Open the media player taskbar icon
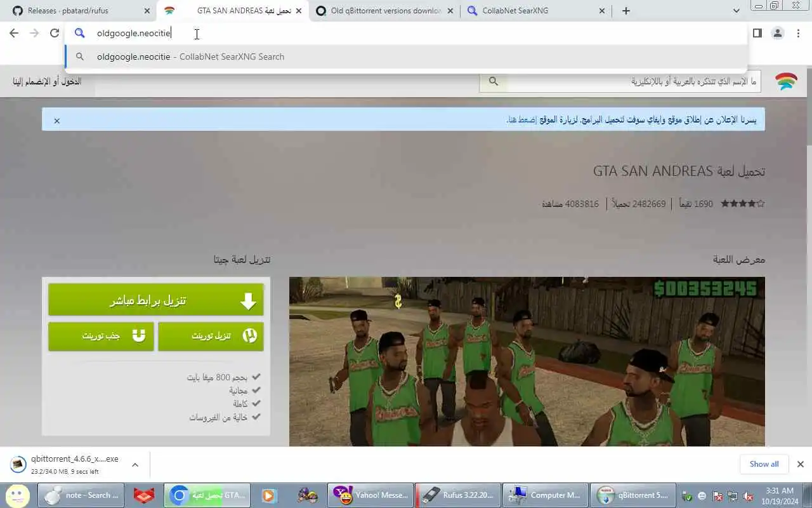This screenshot has width=812, height=508. click(x=269, y=495)
